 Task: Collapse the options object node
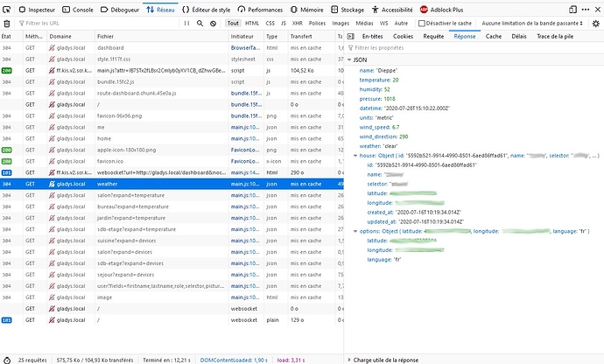click(x=355, y=231)
